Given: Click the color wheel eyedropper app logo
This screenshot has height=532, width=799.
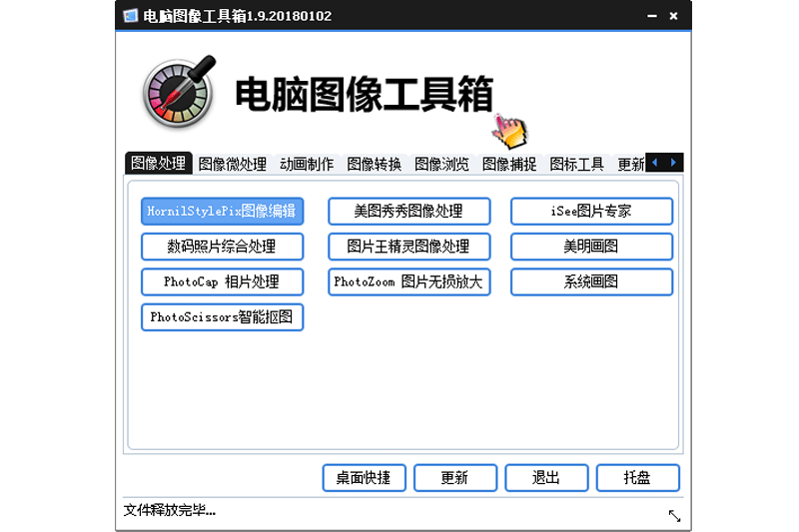Looking at the screenshot, I should [179, 92].
